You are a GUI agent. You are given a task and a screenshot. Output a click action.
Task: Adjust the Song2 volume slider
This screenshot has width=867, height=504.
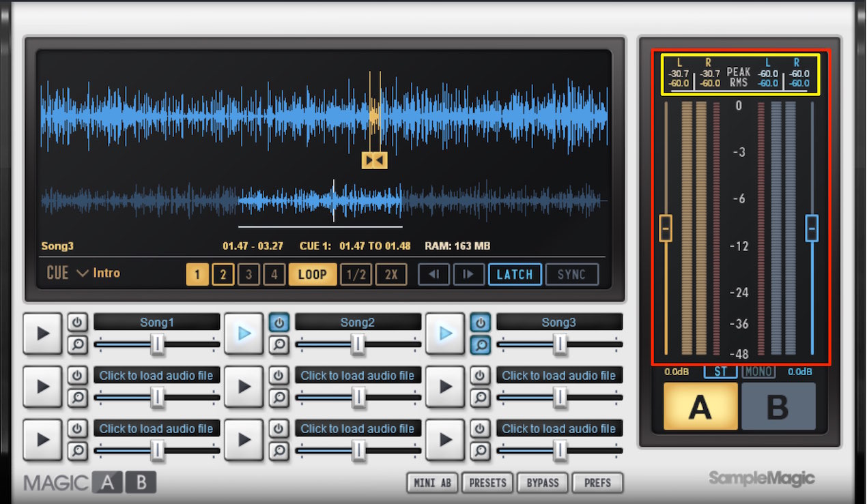click(358, 344)
